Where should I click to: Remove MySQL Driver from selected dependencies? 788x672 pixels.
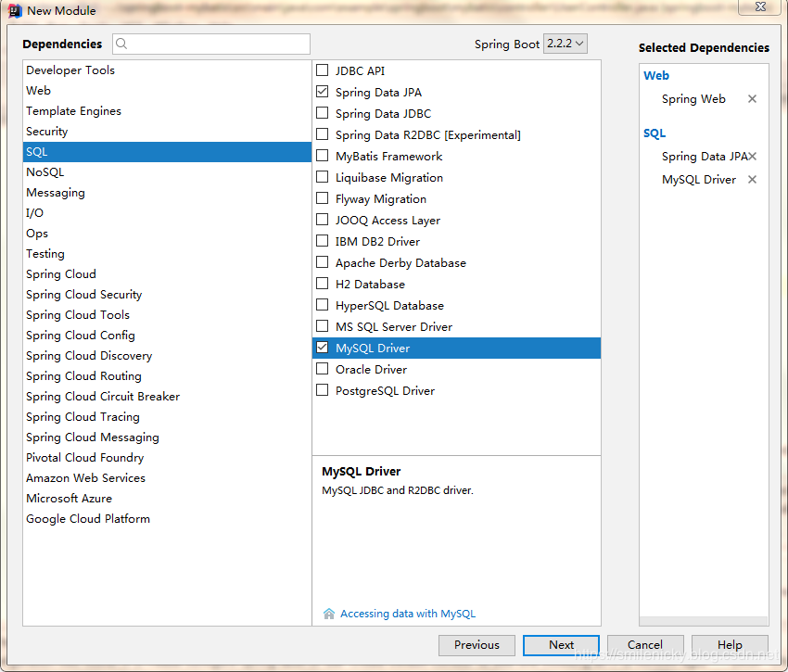click(752, 180)
